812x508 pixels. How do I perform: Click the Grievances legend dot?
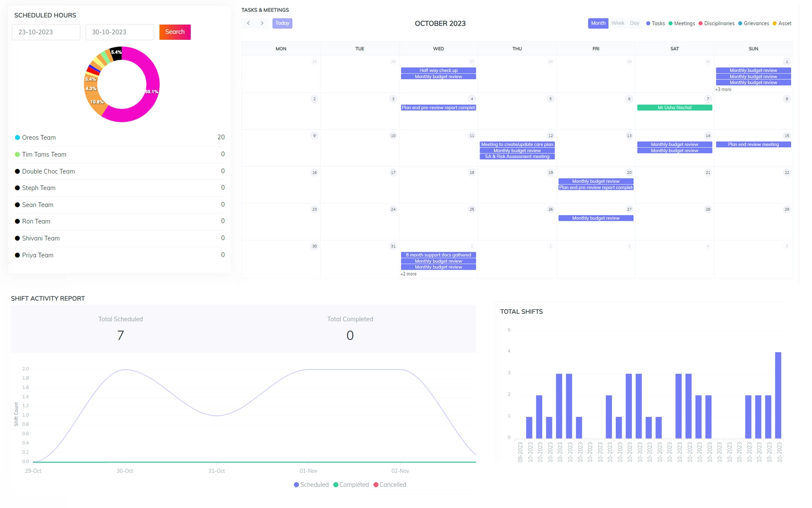(x=740, y=24)
